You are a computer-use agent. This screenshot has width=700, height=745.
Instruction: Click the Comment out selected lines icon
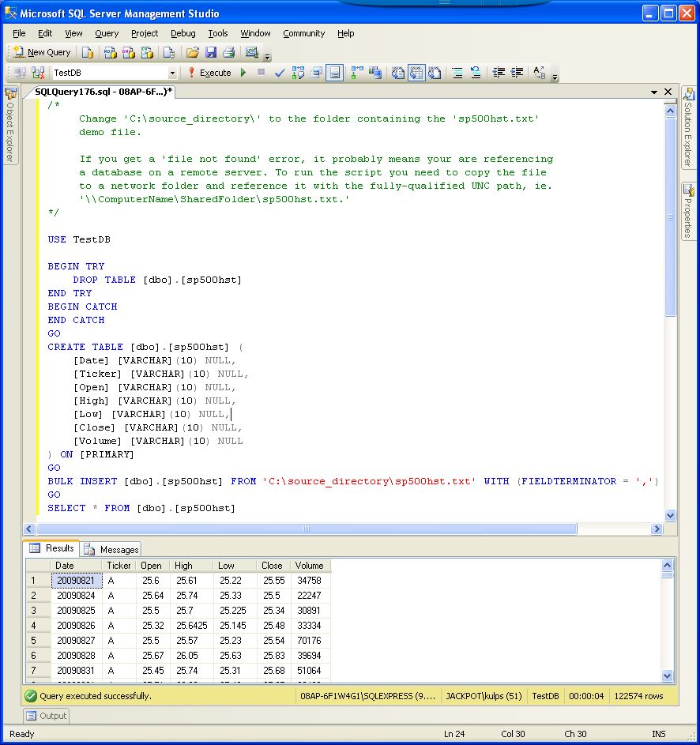pyautogui.click(x=457, y=73)
